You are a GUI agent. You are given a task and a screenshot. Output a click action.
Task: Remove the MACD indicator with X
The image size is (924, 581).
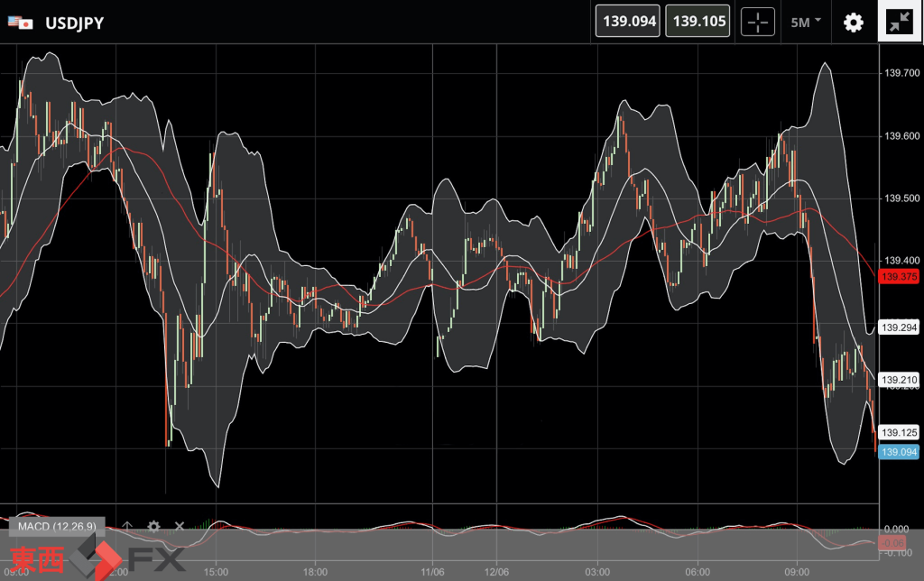(x=180, y=526)
